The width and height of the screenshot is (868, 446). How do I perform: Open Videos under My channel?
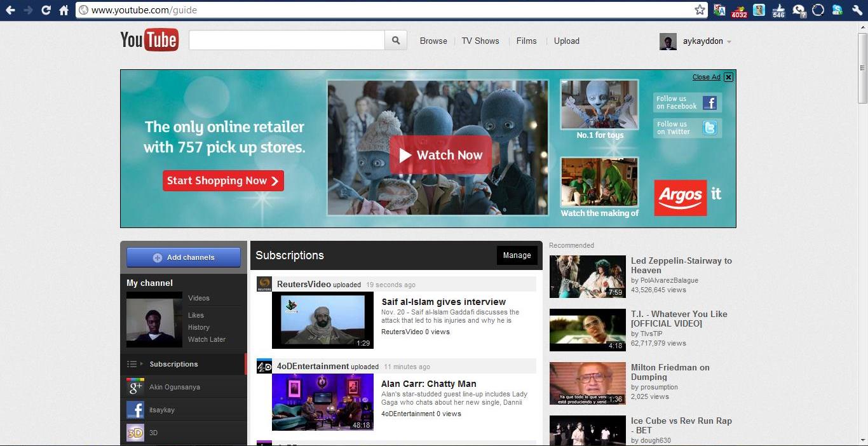coord(199,298)
